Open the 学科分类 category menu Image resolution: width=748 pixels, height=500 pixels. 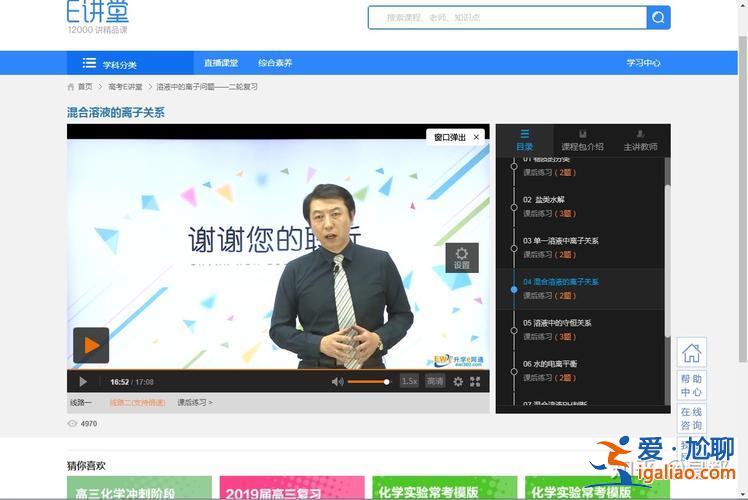[110, 63]
